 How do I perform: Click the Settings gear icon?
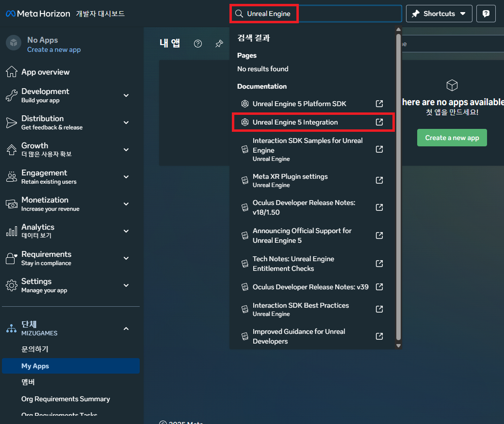click(x=12, y=285)
